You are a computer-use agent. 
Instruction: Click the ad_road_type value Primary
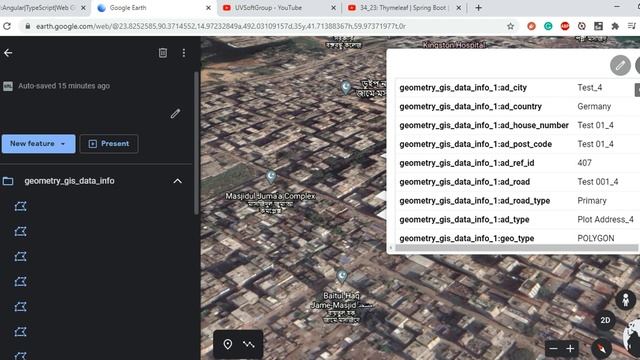click(592, 201)
